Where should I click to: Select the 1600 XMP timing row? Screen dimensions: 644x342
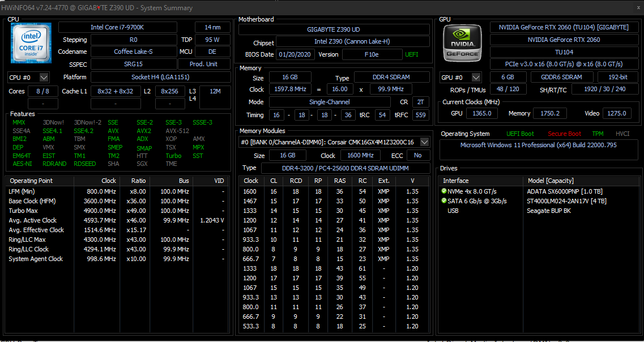click(x=334, y=191)
